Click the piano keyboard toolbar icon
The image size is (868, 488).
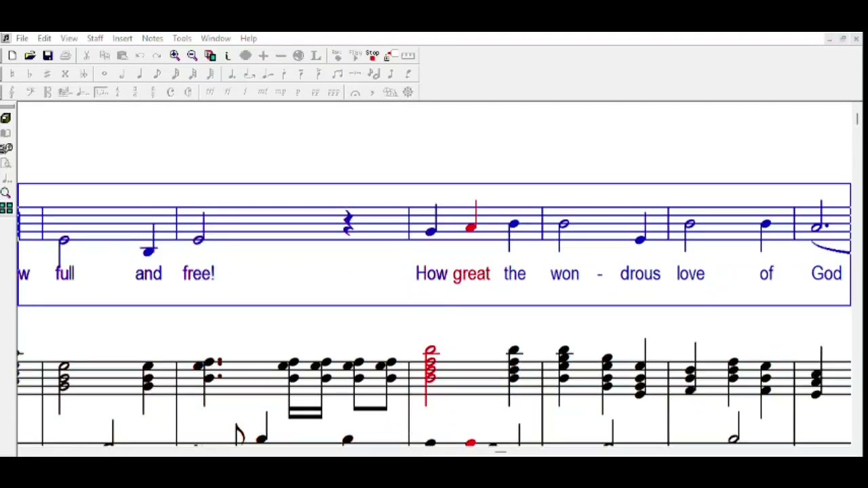click(408, 56)
